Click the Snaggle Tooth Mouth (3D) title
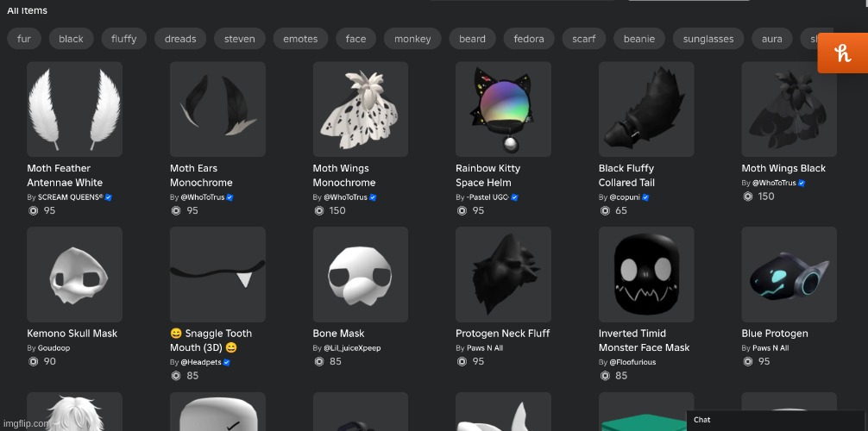868x431 pixels. (x=211, y=340)
